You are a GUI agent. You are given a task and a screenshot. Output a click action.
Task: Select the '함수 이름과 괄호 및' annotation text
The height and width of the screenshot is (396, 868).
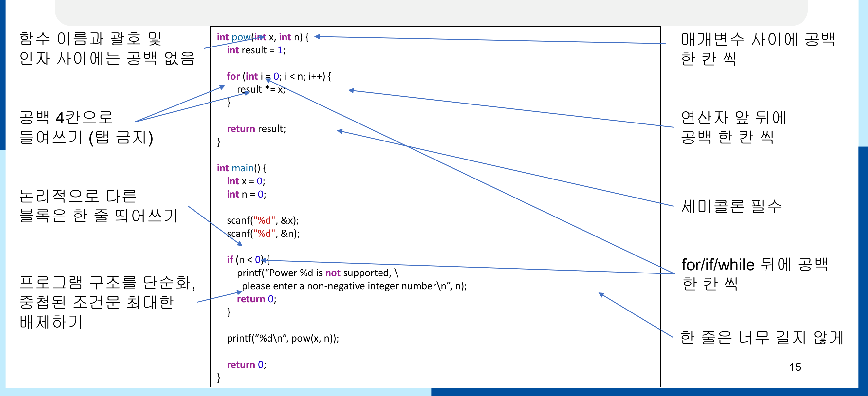pyautogui.click(x=90, y=39)
